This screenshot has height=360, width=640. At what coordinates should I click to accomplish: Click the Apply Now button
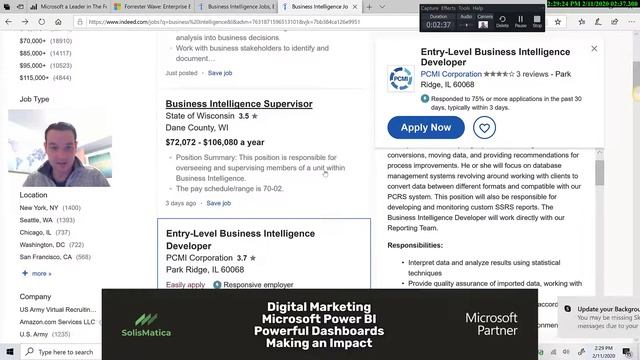426,127
